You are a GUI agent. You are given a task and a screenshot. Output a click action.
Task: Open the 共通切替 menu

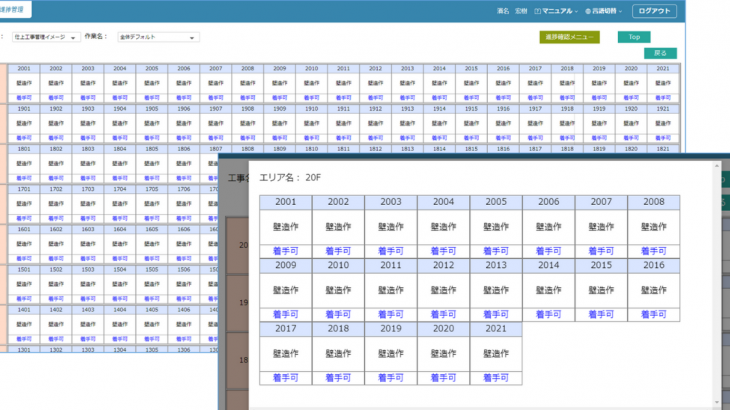click(x=605, y=11)
